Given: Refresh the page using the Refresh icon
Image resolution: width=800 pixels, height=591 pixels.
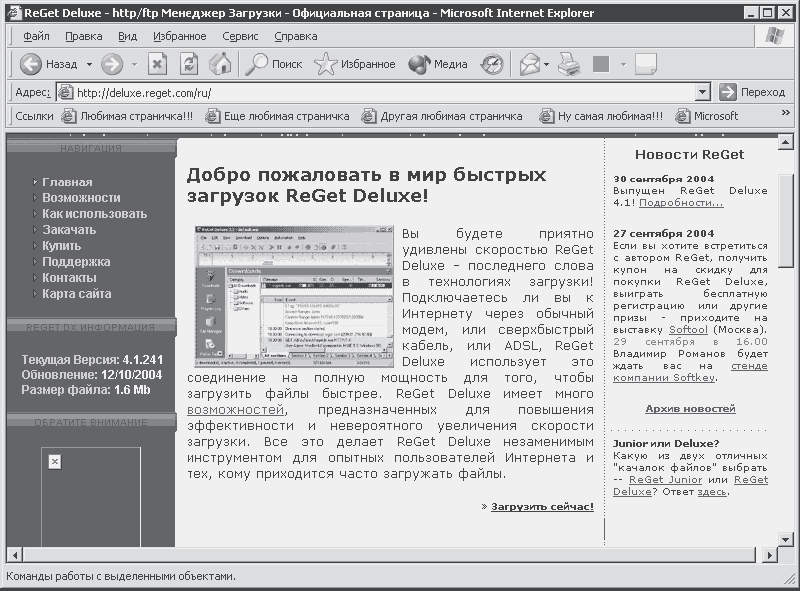Looking at the screenshot, I should 189,64.
